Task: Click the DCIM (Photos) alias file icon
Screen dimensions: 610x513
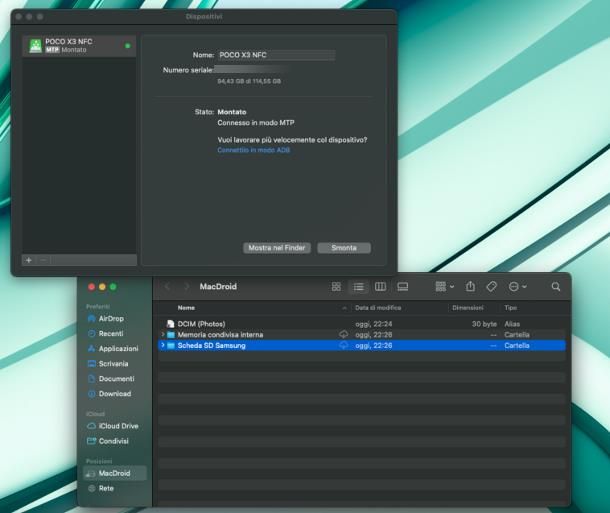Action: tap(170, 324)
